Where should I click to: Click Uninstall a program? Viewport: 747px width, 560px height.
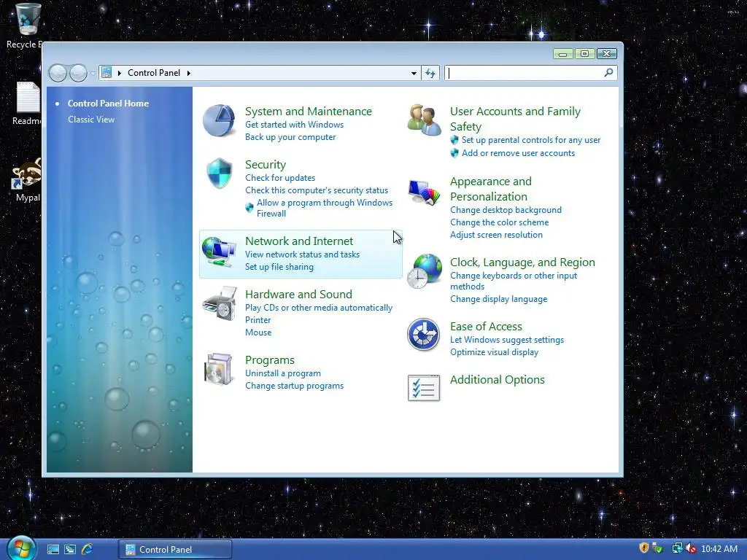tap(282, 373)
